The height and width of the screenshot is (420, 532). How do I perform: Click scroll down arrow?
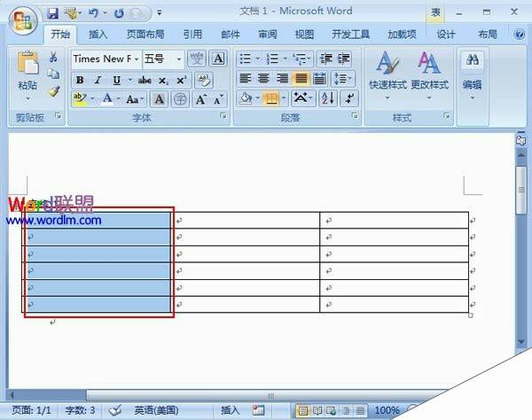[521, 342]
